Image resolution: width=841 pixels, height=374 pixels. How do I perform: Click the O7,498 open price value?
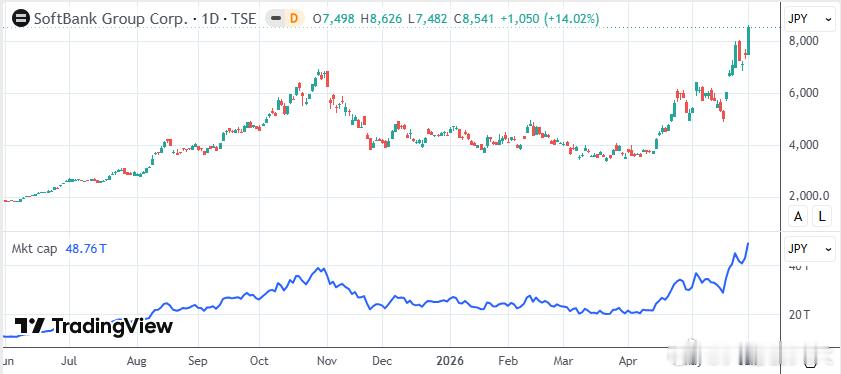point(334,19)
